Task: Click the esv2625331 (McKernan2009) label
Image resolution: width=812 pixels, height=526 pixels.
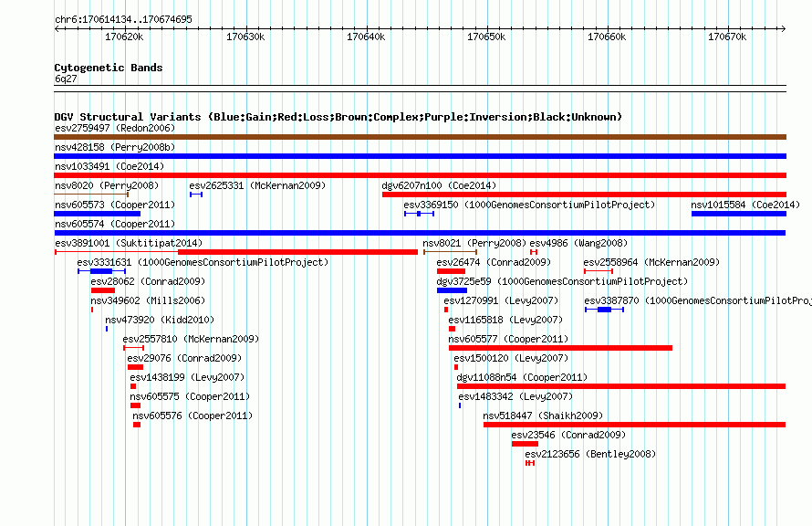Action: [x=257, y=185]
